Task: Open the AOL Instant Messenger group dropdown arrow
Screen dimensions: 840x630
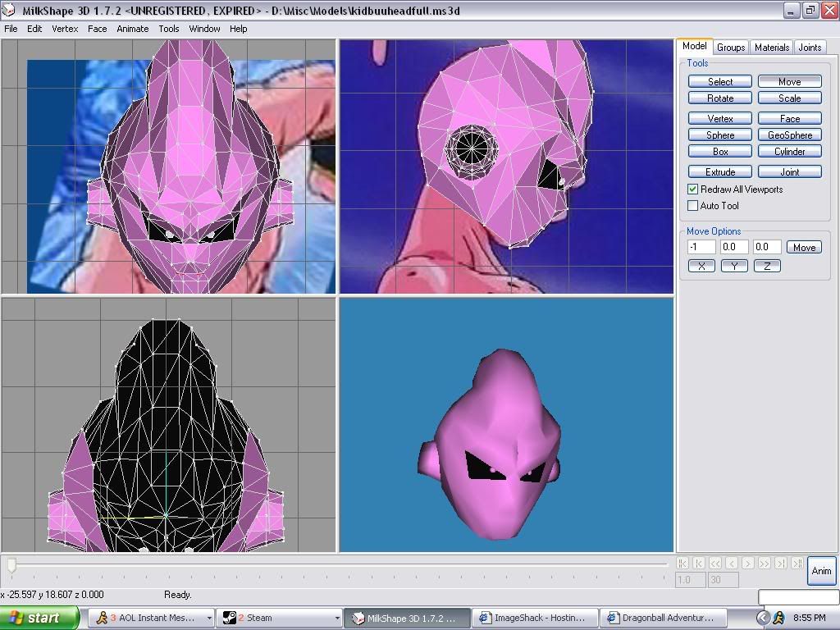Action: [x=209, y=618]
